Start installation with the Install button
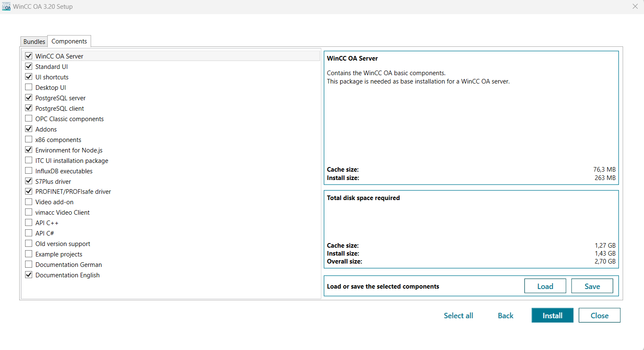Image resolution: width=644 pixels, height=350 pixels. click(x=552, y=315)
